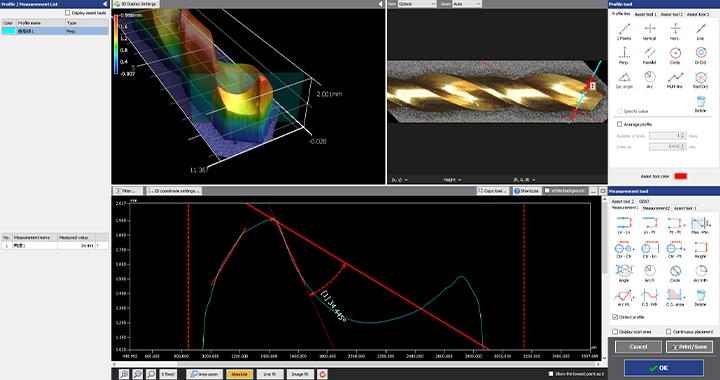
Task: Open the Measurement2 tab
Action: click(656, 208)
